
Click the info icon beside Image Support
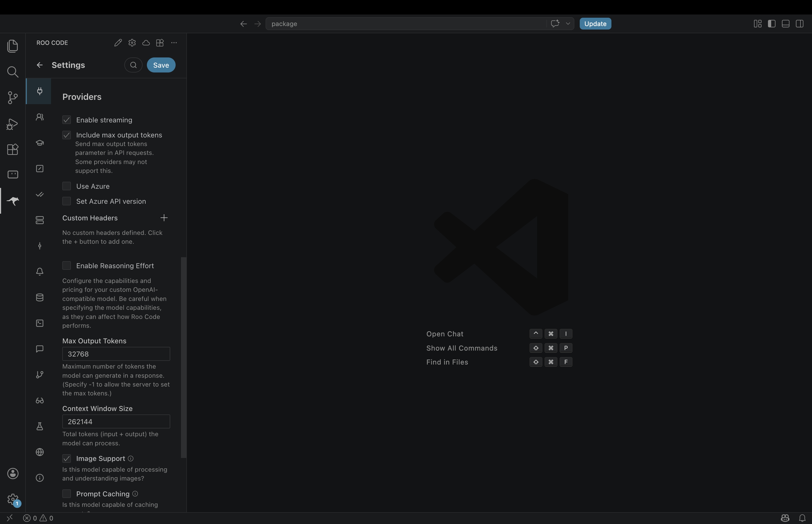(x=131, y=458)
